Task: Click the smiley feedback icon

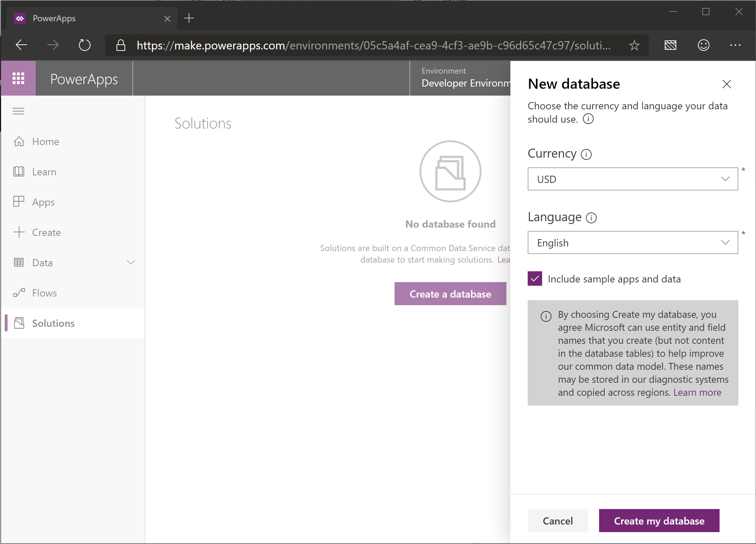Action: coord(703,45)
